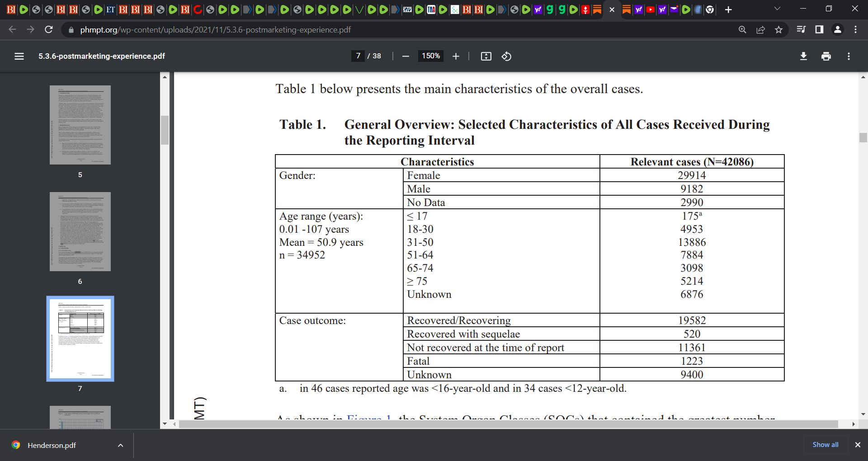Rotate the PDF counterclockwise
This screenshot has height=461, width=868.
coord(506,56)
